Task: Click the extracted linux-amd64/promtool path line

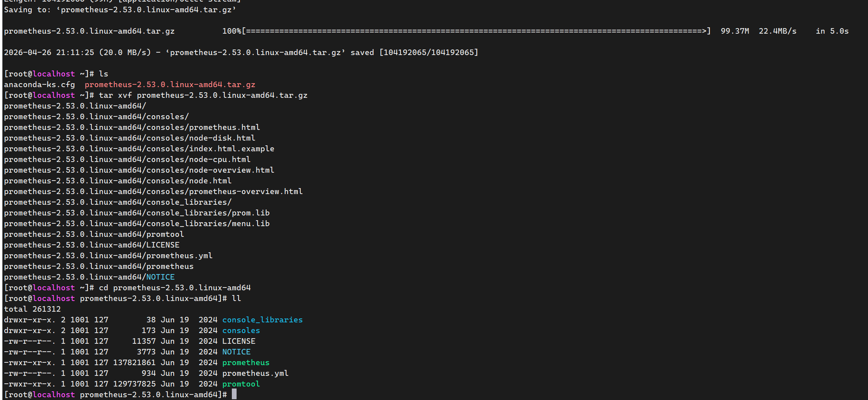Action: tap(94, 234)
